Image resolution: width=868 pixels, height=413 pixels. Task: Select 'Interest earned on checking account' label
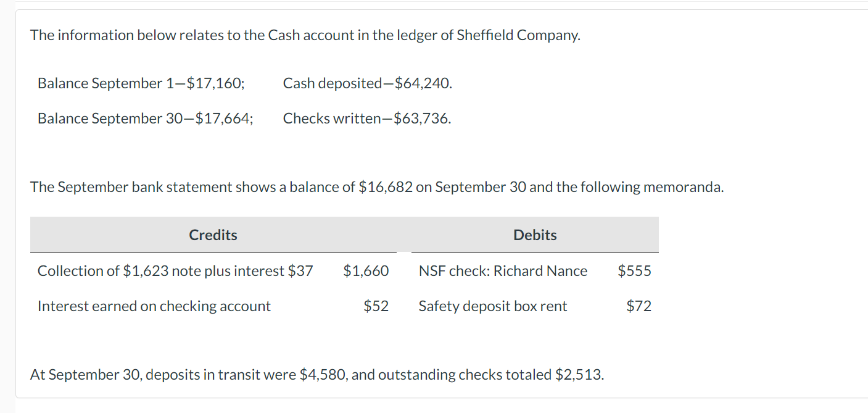[x=154, y=306]
